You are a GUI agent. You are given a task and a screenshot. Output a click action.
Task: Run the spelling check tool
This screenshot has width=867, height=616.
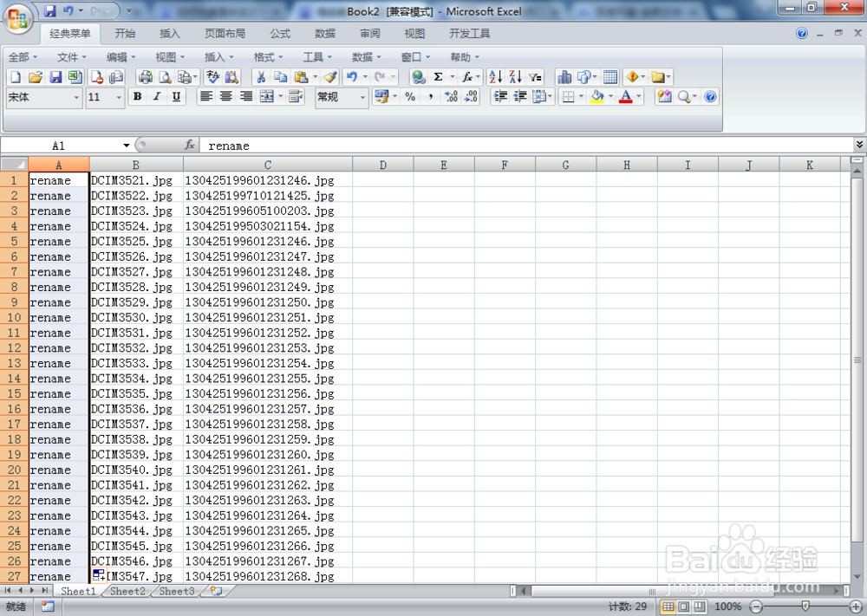coord(213,77)
